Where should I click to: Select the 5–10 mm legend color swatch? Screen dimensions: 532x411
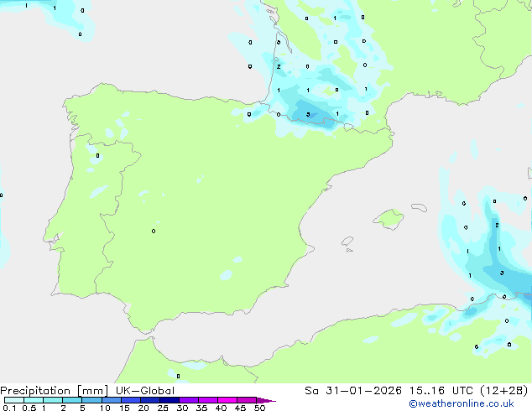[91, 400]
